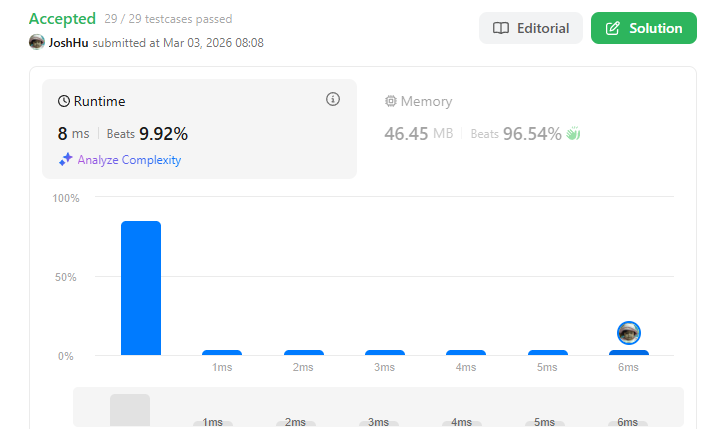Viewport: 712px width, 429px height.
Task: Click the 6ms label in the range selector
Action: (x=628, y=422)
